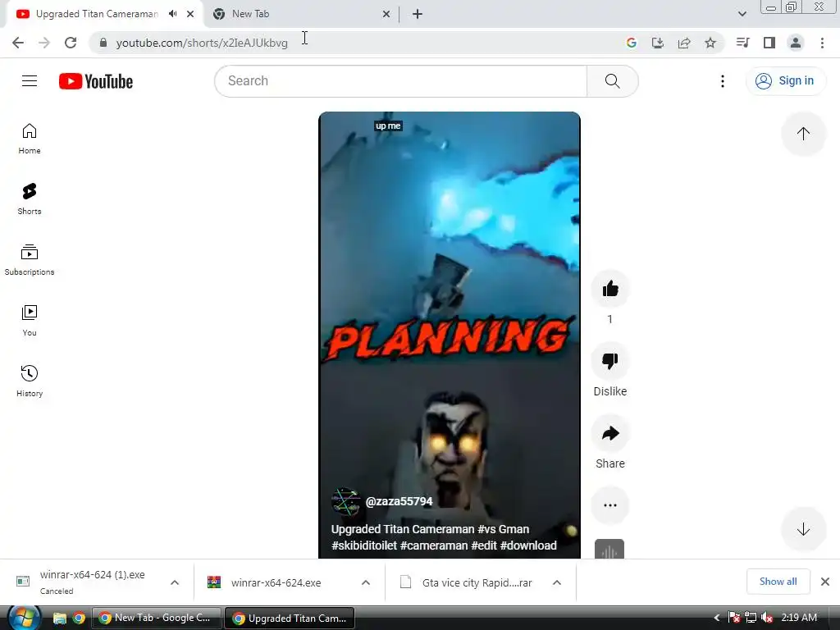This screenshot has width=840, height=630.
Task: Switch to New Tab - Google Chrome taskbar window
Action: click(157, 618)
